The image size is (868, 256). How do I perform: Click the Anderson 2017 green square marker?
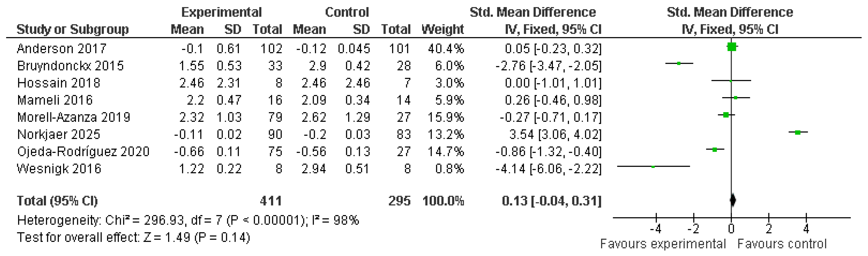coord(732,47)
